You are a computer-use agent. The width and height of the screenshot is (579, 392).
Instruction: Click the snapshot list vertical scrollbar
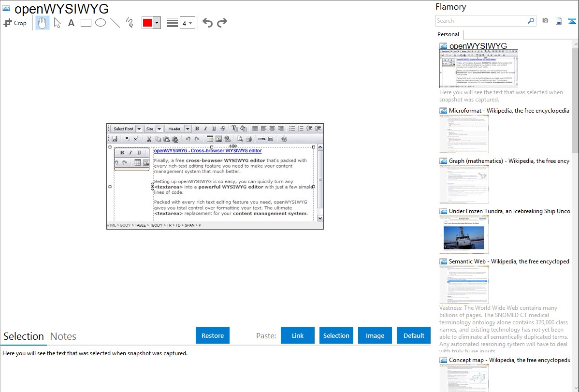pyautogui.click(x=575, y=100)
